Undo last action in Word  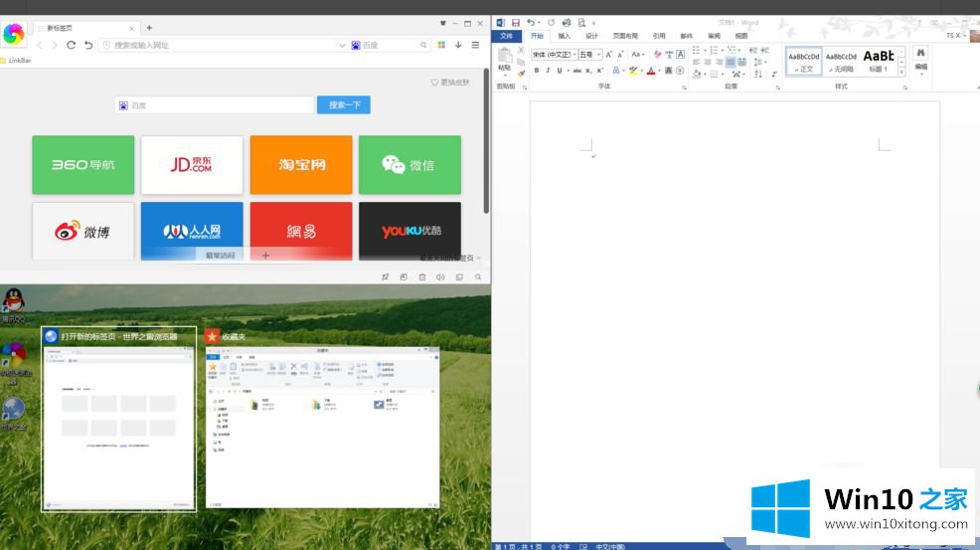point(530,23)
